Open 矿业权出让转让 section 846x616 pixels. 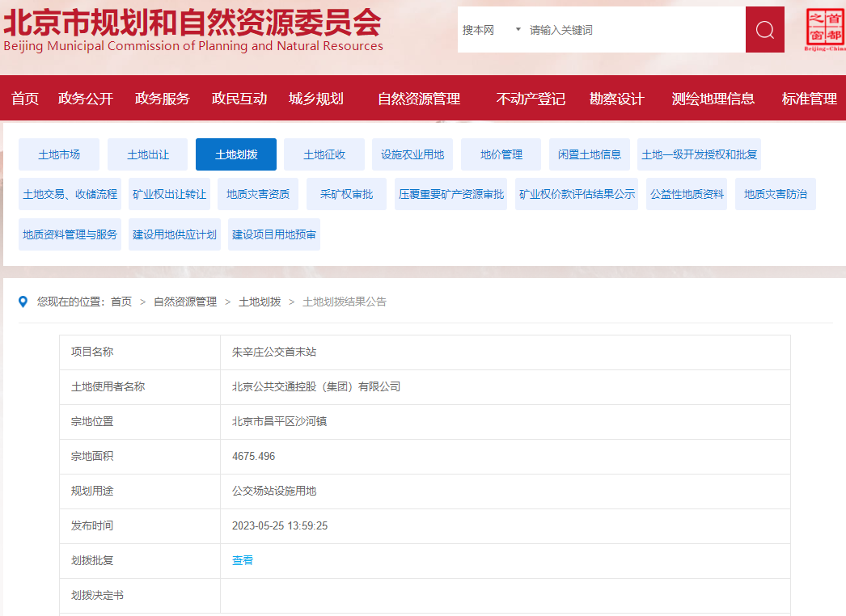(169, 194)
